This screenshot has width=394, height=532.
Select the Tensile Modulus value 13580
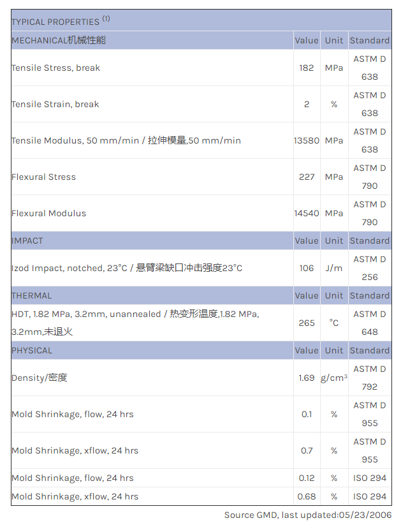tap(307, 140)
